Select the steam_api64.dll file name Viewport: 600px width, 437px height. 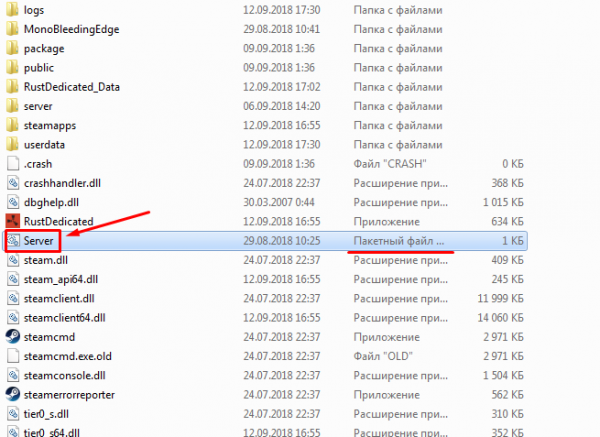click(61, 279)
